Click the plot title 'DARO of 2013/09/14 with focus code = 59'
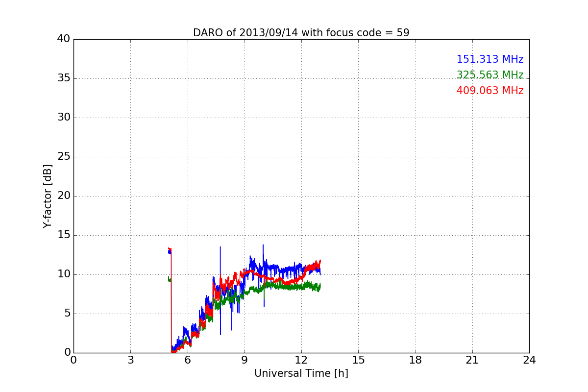The height and width of the screenshot is (392, 588). click(301, 33)
